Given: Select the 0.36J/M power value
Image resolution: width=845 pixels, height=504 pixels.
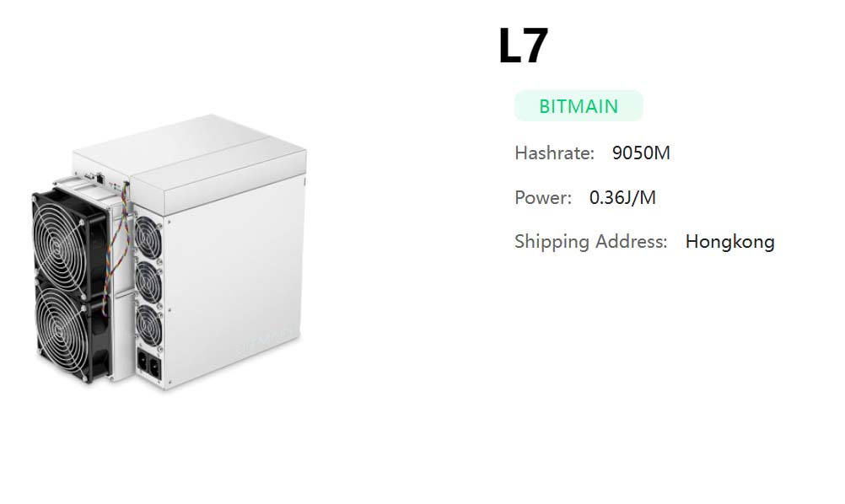Looking at the screenshot, I should click(x=622, y=197).
